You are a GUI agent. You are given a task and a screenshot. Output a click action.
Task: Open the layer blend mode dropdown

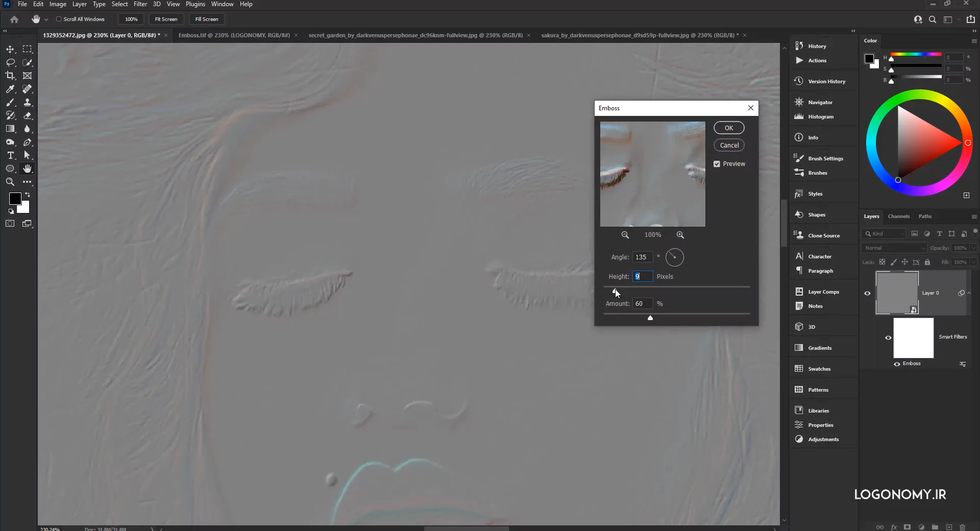tap(894, 248)
